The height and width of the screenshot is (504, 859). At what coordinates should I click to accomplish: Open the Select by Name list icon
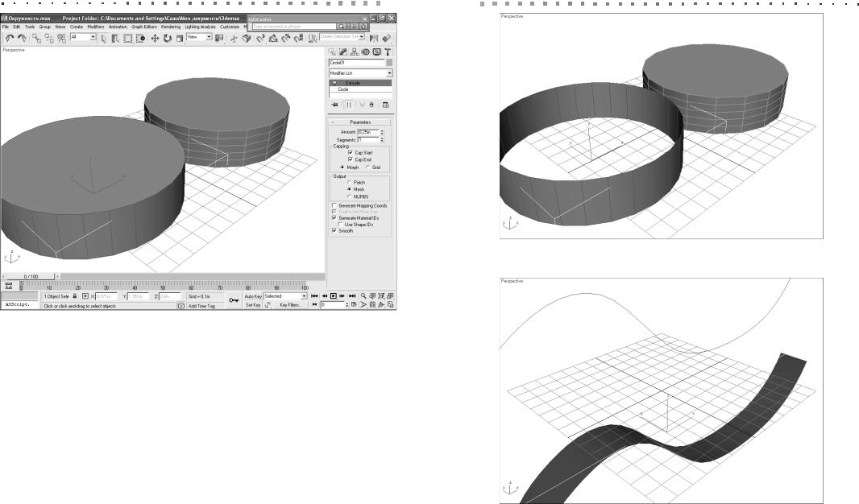pos(115,39)
